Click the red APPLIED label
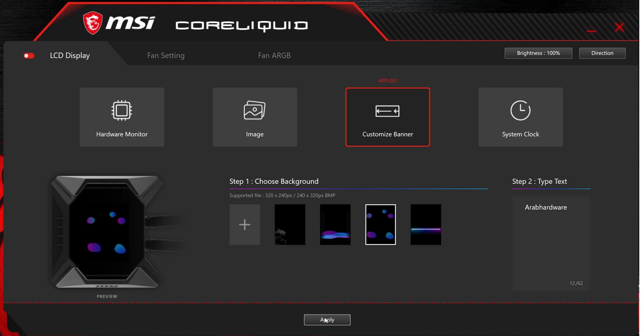The width and height of the screenshot is (644, 336). coord(387,80)
